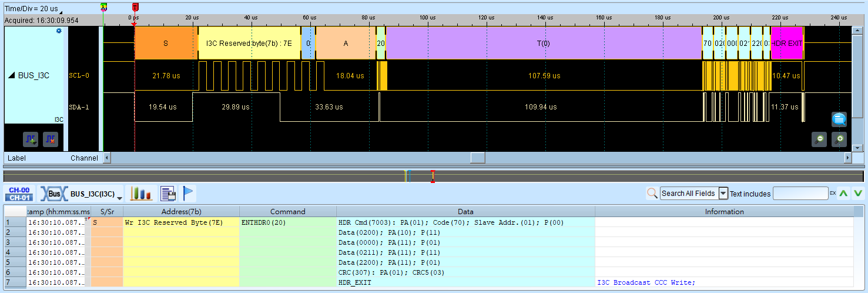Select I3C Reserved byte 7E decode segment
This screenshot has width=868, height=293.
(249, 43)
